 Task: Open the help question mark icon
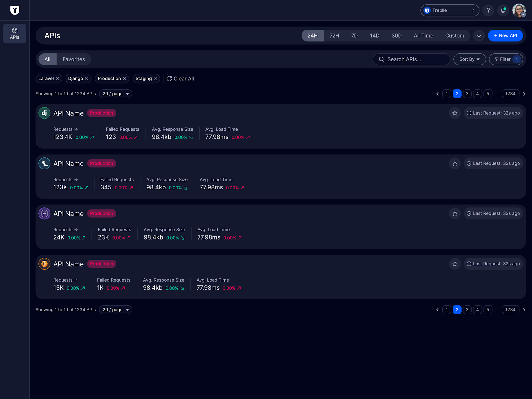(x=488, y=10)
